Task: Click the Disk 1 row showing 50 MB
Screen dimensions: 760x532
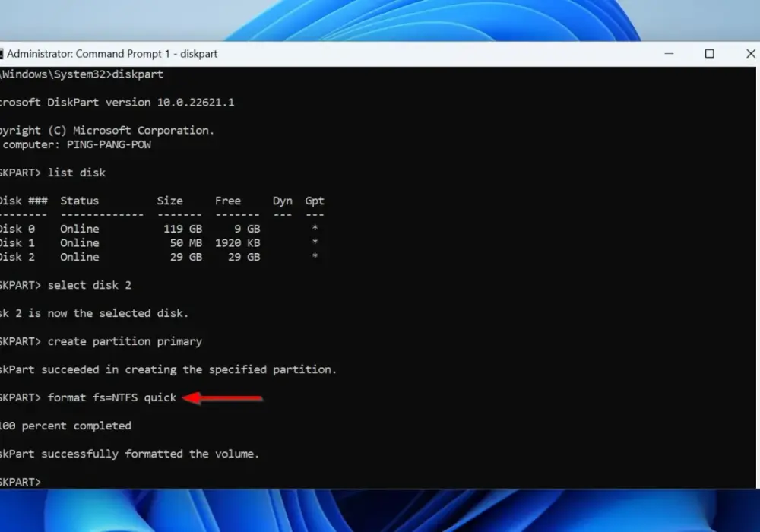Action: click(161, 242)
